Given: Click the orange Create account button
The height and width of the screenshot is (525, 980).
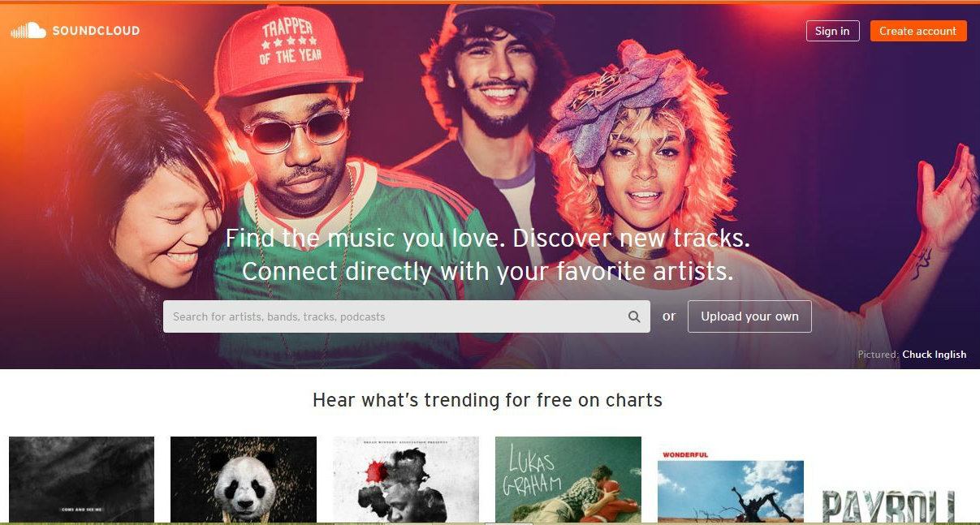Looking at the screenshot, I should coord(918,31).
